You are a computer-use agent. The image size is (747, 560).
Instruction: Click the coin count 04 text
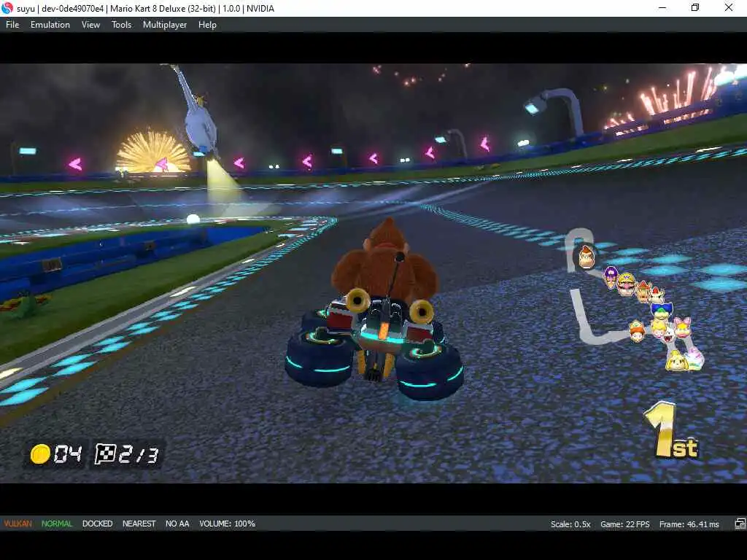point(68,454)
